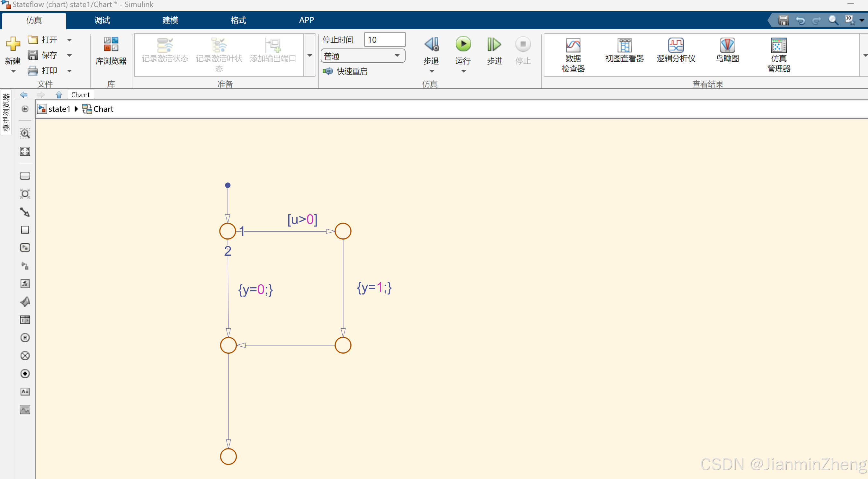Select the Junction tool in palette

pyautogui.click(x=25, y=194)
